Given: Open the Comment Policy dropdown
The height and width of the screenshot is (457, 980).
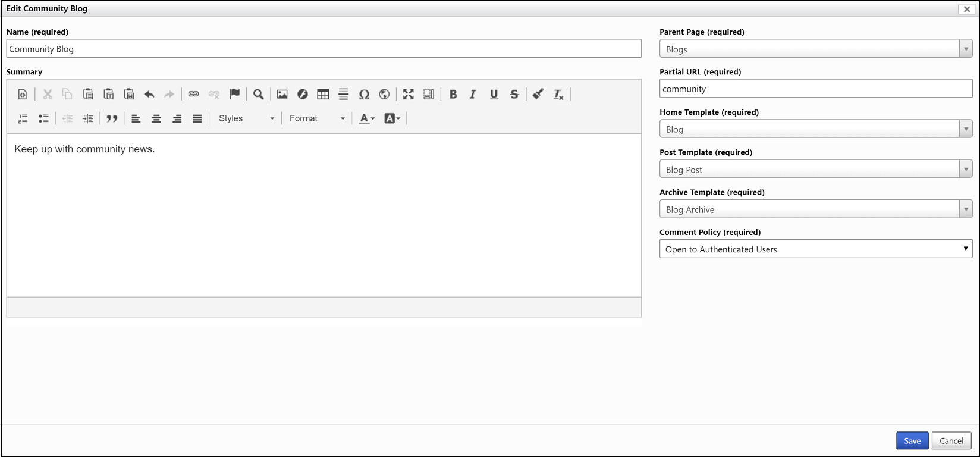Looking at the screenshot, I should tap(816, 249).
